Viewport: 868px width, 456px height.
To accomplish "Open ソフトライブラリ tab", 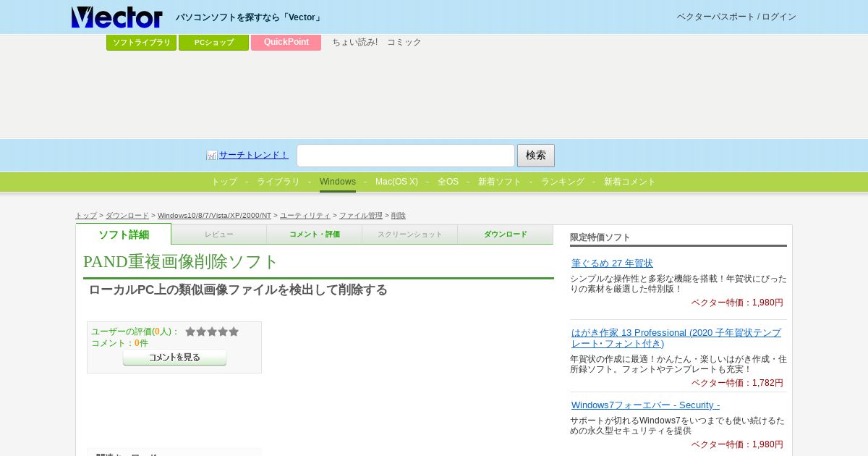I will coord(141,42).
